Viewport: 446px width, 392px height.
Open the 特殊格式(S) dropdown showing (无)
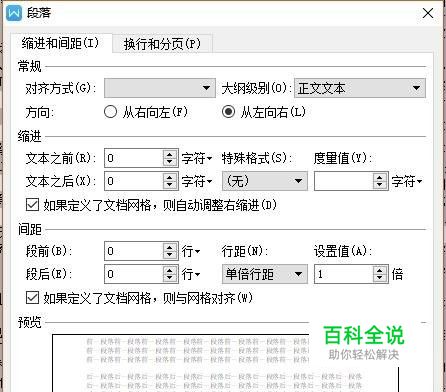(x=265, y=181)
